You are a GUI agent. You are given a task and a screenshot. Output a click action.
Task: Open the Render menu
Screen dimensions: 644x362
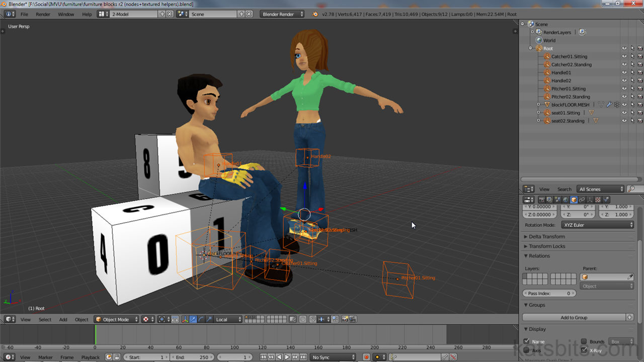(x=43, y=14)
